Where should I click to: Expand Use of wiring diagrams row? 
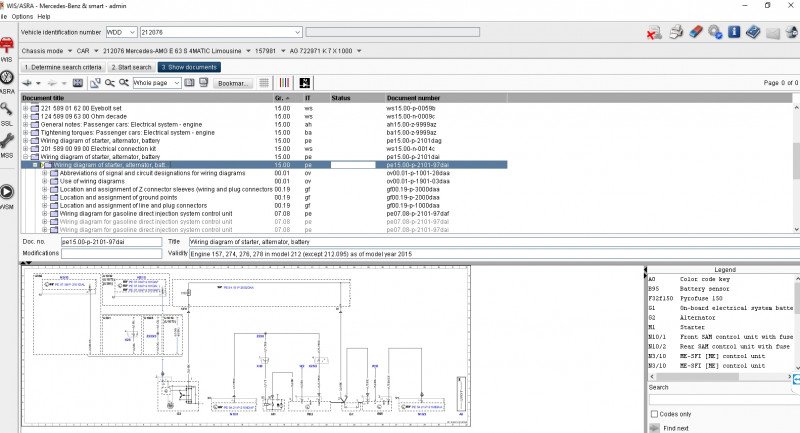[44, 182]
